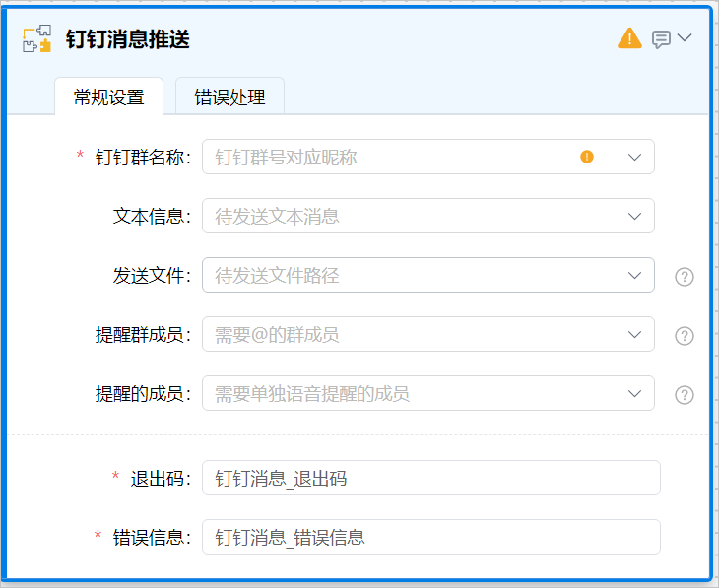Click the 文本信息 label
This screenshot has height=588, width=719.
152,217
